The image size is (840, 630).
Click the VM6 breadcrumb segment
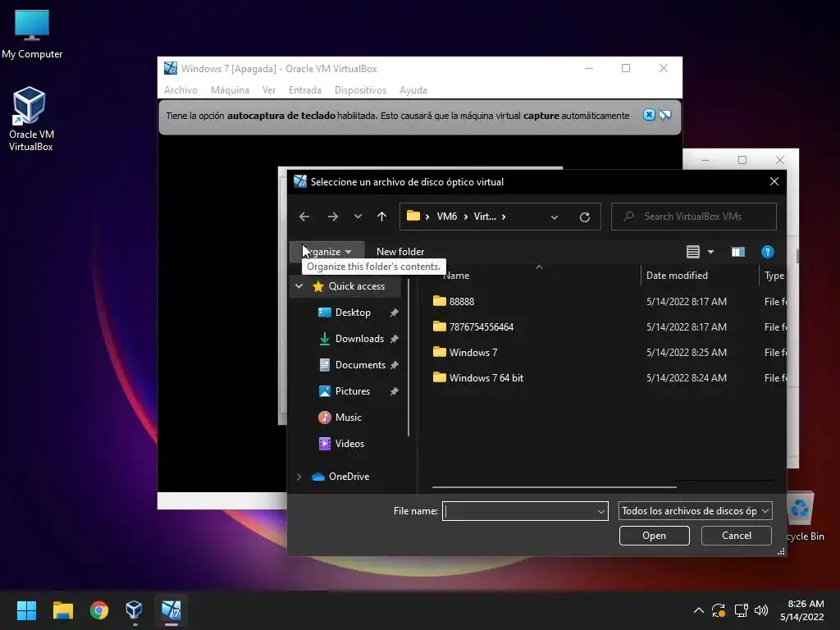[447, 217]
